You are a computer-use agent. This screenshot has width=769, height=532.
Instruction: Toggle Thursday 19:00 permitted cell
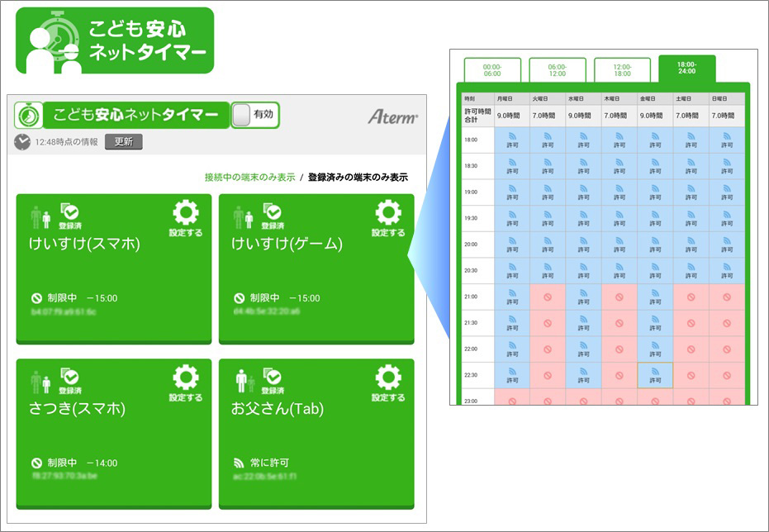coord(619,192)
